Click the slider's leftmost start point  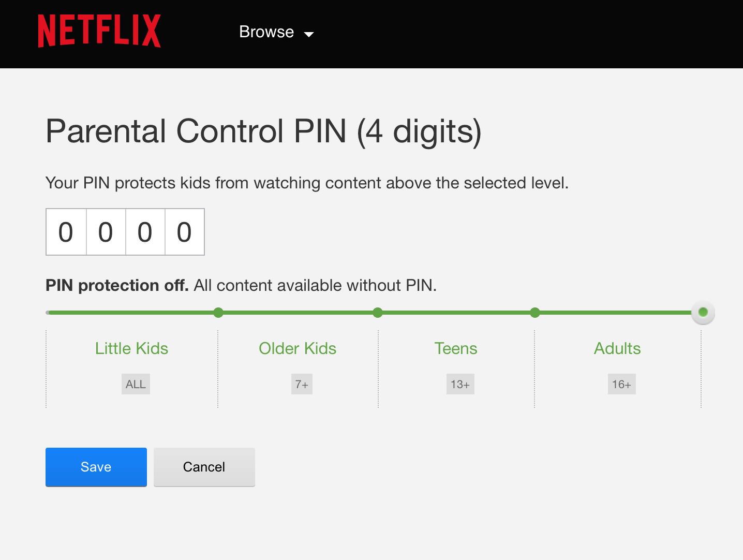click(x=48, y=313)
